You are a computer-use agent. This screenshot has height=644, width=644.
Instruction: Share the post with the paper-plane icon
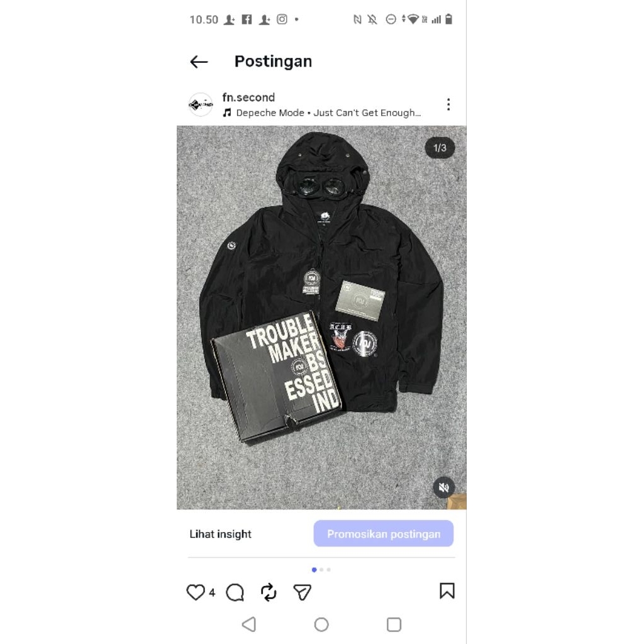[x=303, y=592]
